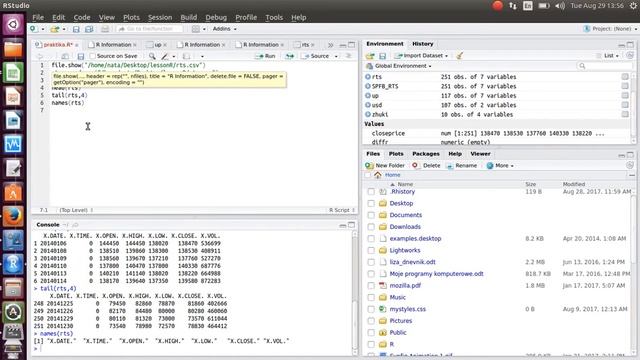Clear environment objects with broom icon
Screen dimensions: 640x360
pyautogui.click(x=460, y=56)
